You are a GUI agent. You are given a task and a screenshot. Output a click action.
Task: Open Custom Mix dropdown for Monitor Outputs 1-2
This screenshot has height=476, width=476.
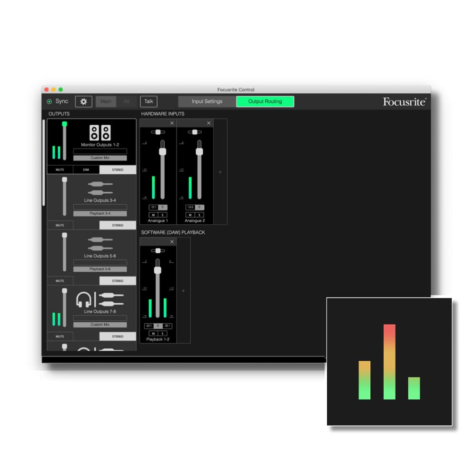[x=100, y=158]
